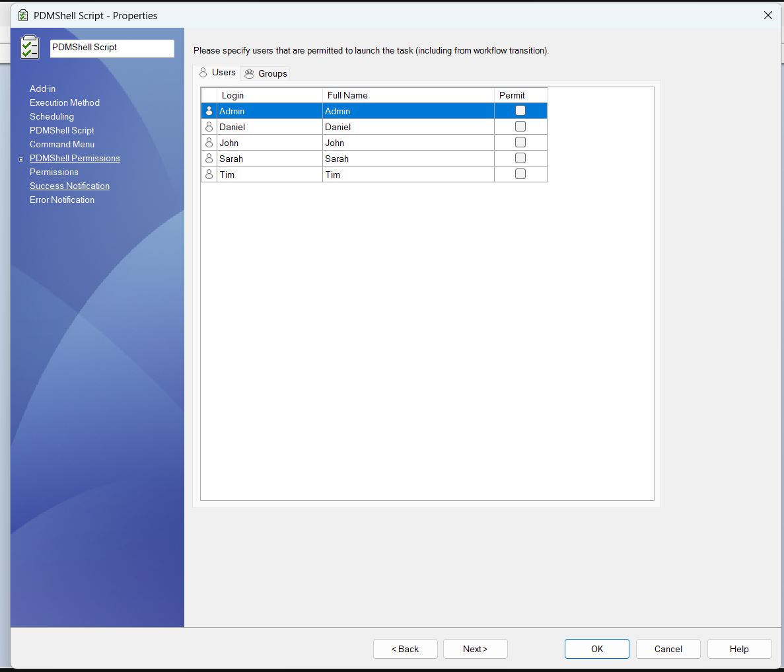Close the Properties dialog window
Viewport: 784px width, 672px height.
coord(768,15)
